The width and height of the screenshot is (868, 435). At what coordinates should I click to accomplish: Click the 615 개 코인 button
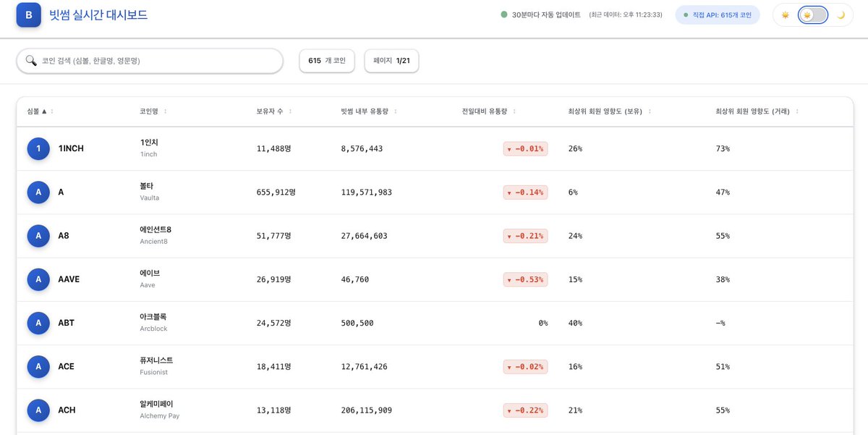pyautogui.click(x=327, y=61)
